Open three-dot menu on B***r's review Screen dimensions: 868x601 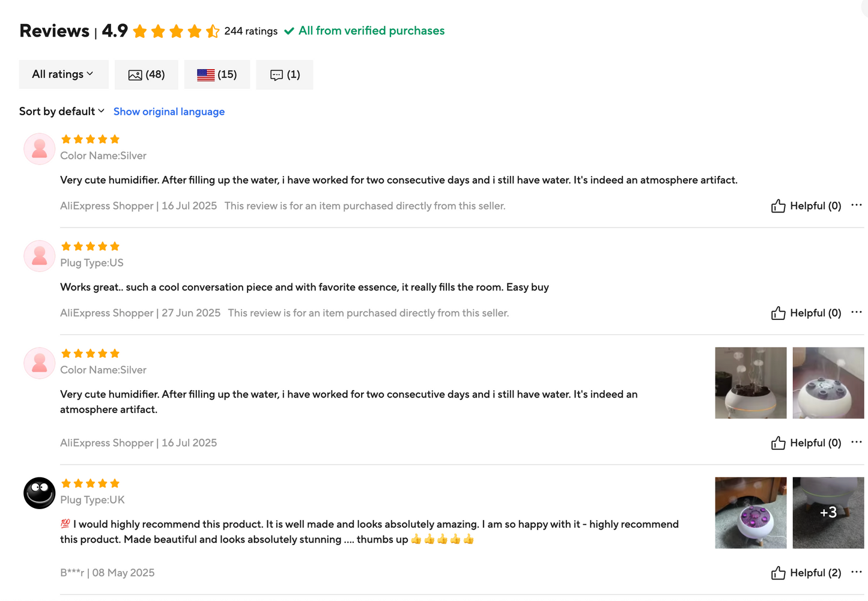[x=857, y=572]
